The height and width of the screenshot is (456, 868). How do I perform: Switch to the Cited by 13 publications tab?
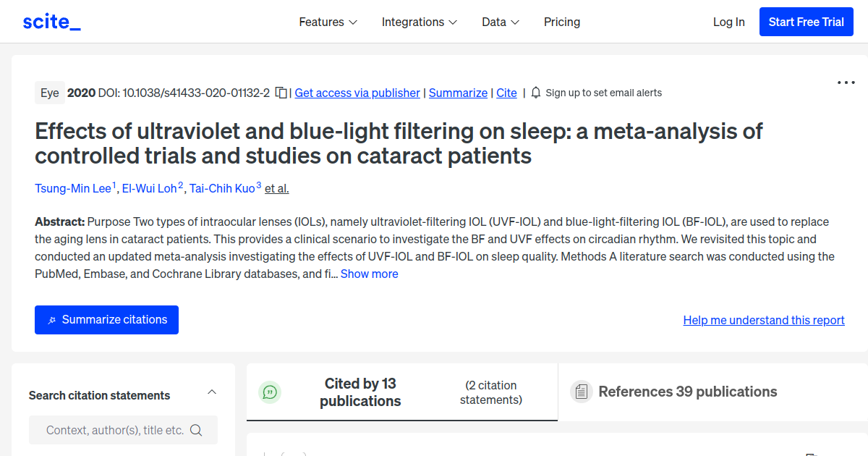[360, 392]
